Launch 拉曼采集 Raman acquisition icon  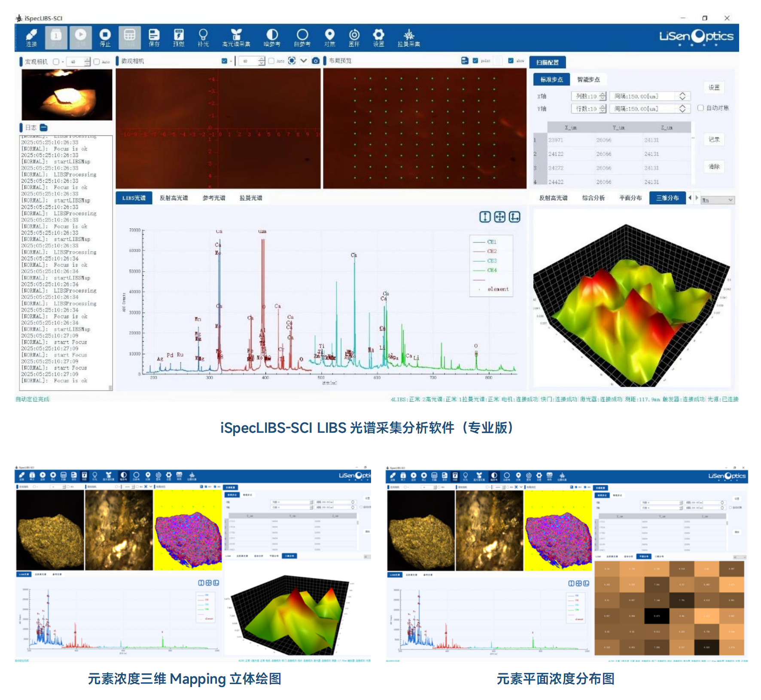coord(408,37)
